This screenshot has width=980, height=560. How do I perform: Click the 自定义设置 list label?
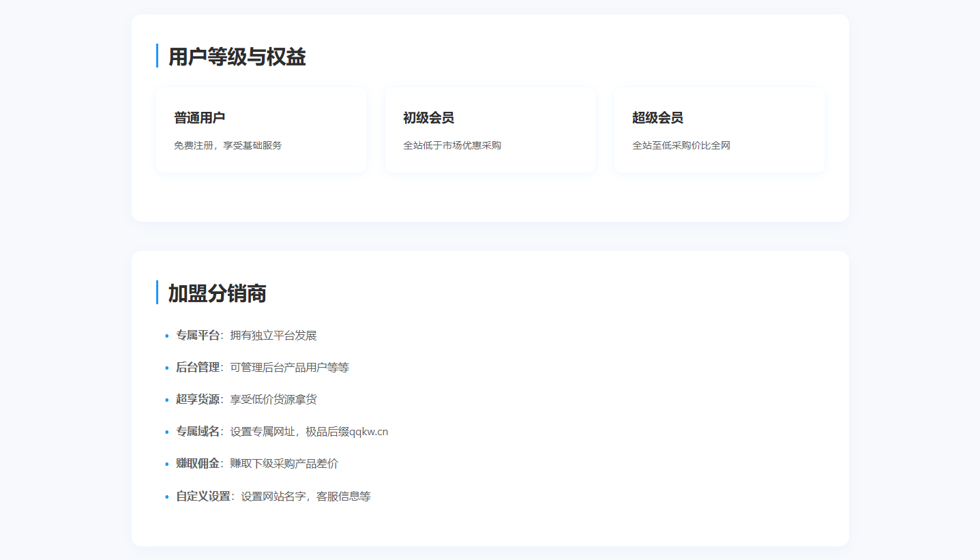pos(203,497)
